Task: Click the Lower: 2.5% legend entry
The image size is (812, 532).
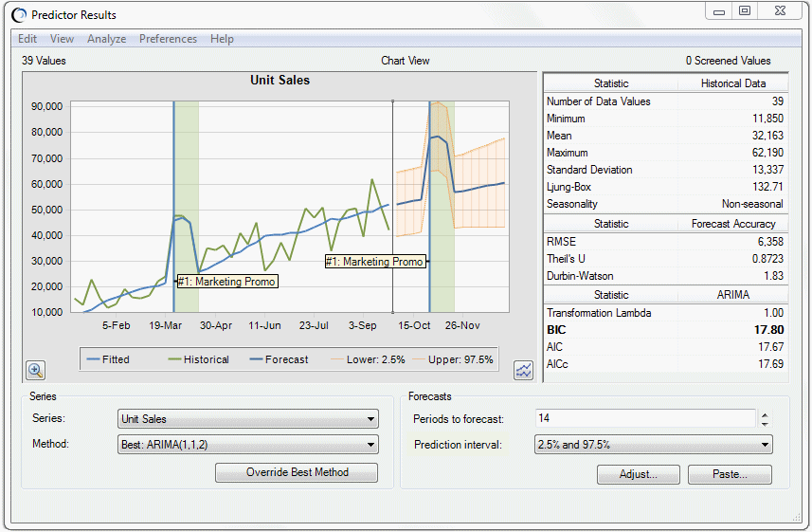Action: tap(369, 359)
